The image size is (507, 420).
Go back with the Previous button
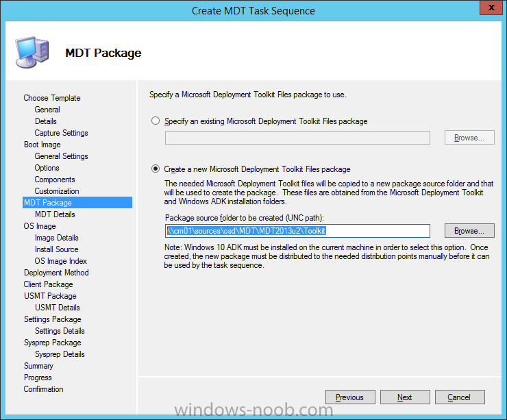tap(350, 397)
